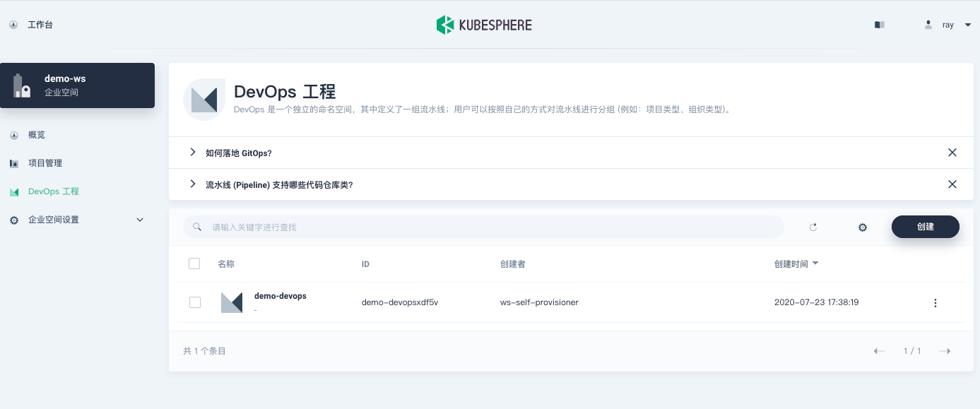Image resolution: width=980 pixels, height=409 pixels.
Task: Toggle the select-all checkbox in header
Action: point(195,263)
